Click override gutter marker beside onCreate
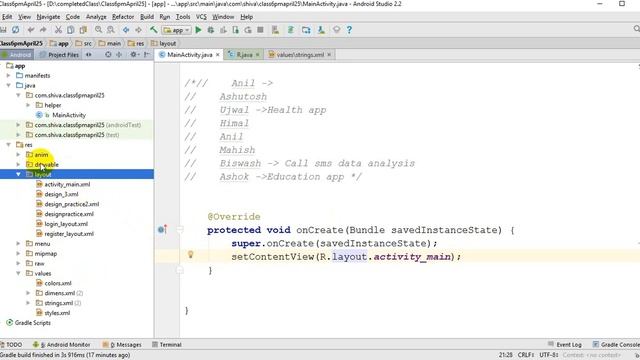This screenshot has height=360, width=640. pos(162,229)
